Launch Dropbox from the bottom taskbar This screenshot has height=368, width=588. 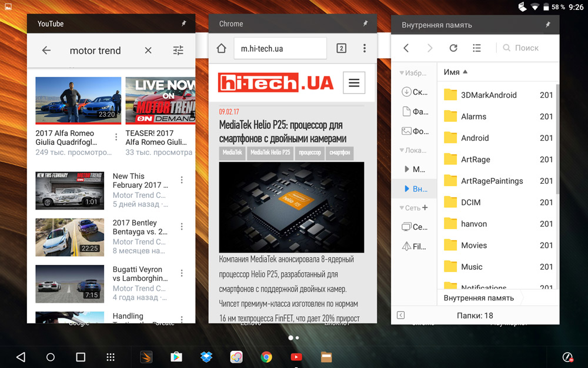tap(206, 357)
